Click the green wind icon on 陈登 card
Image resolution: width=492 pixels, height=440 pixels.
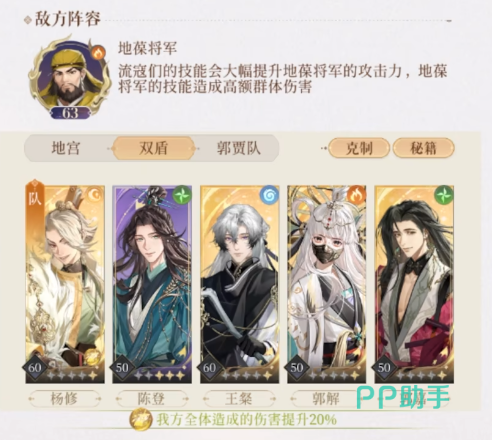click(182, 195)
